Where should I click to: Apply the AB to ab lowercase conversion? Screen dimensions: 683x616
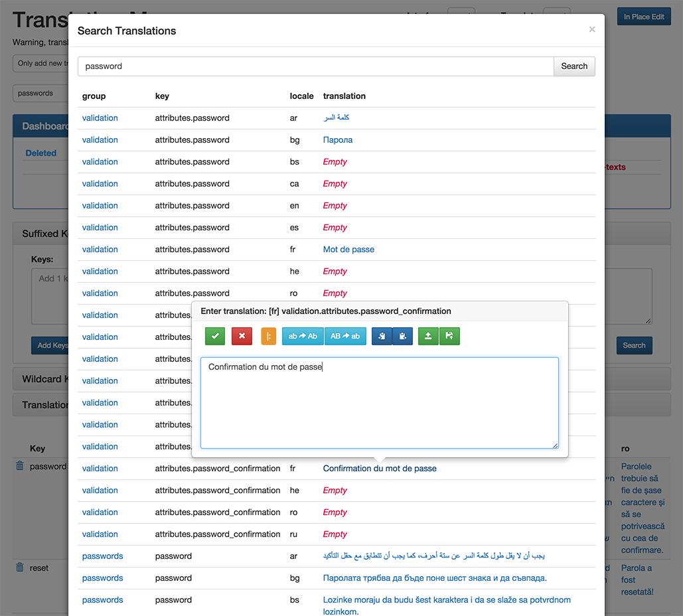[x=345, y=336]
